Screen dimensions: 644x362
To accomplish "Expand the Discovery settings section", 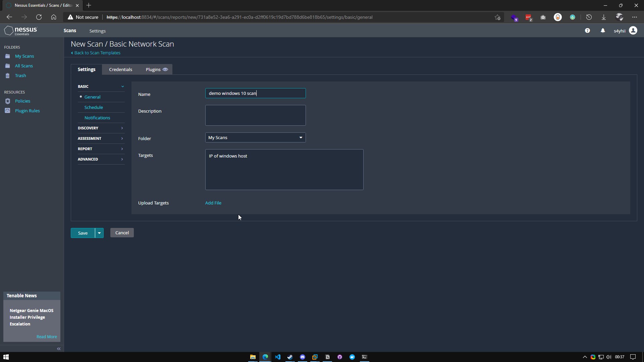I will coord(101,128).
